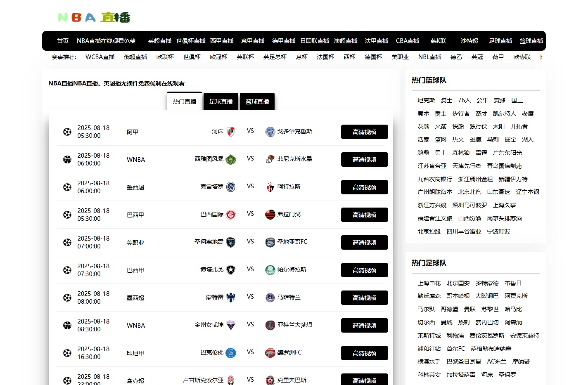Open CBA直播 in the navigation bar
Image resolution: width=588 pixels, height=385 pixels.
408,41
